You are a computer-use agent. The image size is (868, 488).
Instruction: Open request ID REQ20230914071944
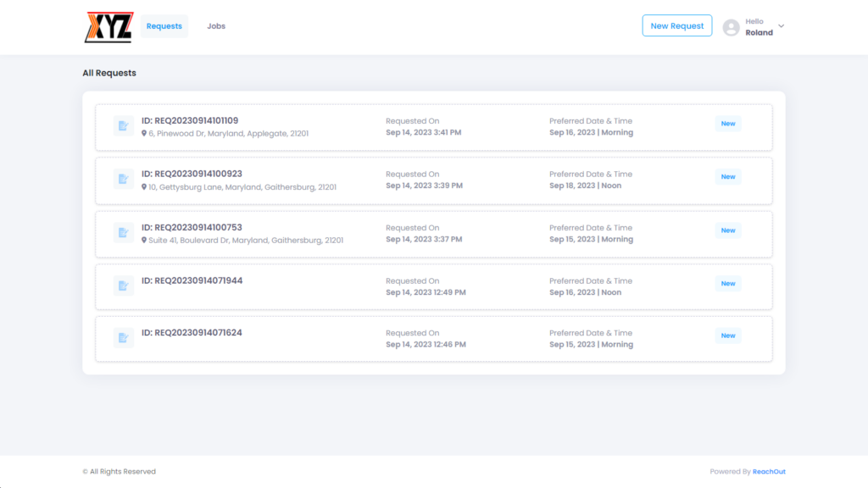(x=192, y=280)
